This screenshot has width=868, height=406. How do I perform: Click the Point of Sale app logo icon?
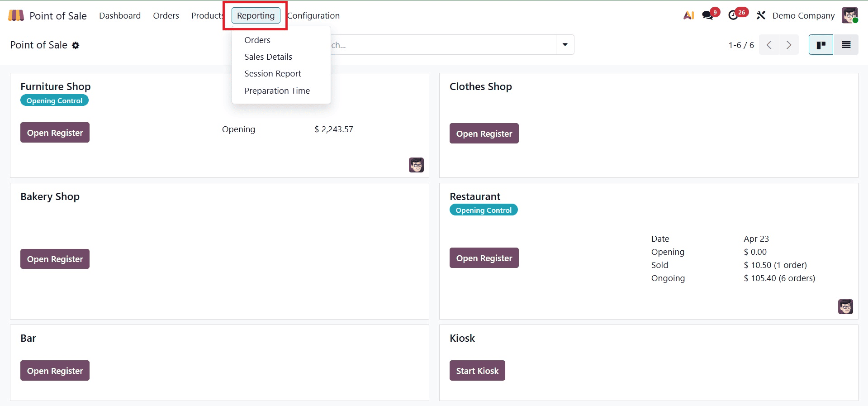pos(16,15)
